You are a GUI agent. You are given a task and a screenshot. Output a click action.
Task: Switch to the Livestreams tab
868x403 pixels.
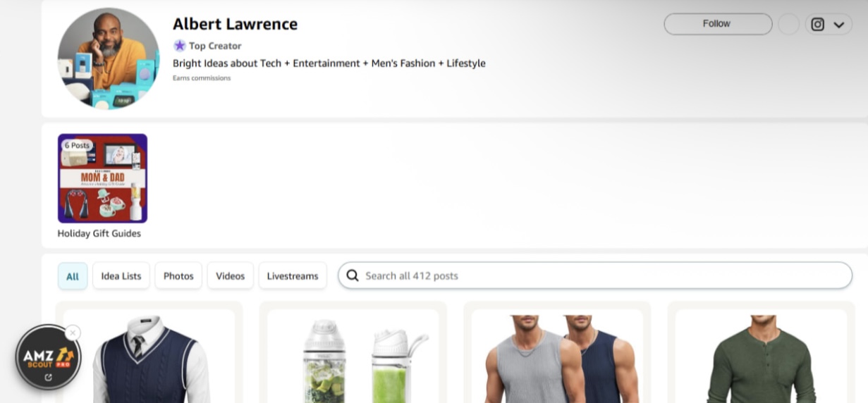293,276
